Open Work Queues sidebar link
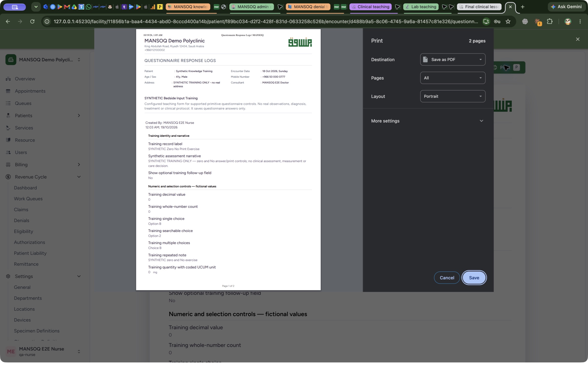The width and height of the screenshot is (588, 388). [28, 199]
